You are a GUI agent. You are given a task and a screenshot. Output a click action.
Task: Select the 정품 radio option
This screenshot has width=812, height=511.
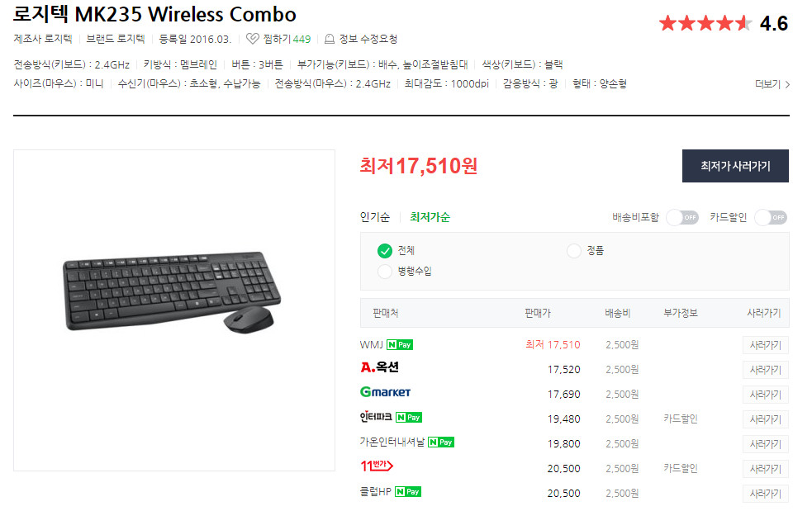[574, 251]
